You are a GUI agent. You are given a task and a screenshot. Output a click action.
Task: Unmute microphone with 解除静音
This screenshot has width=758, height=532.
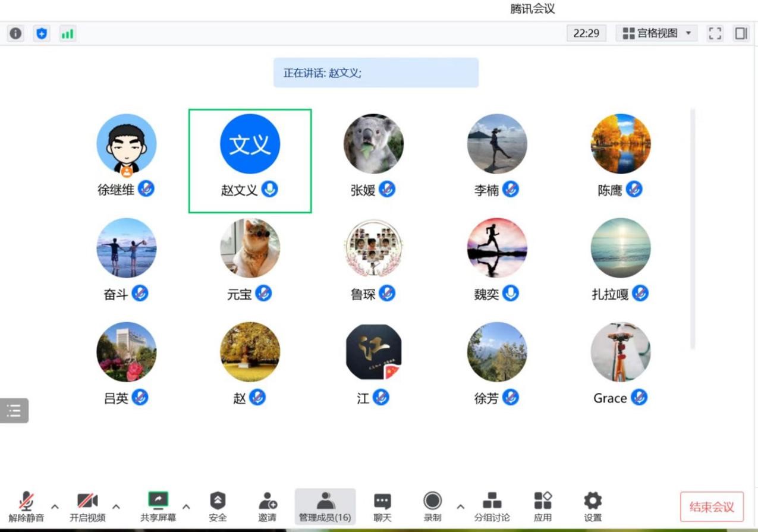[26, 506]
